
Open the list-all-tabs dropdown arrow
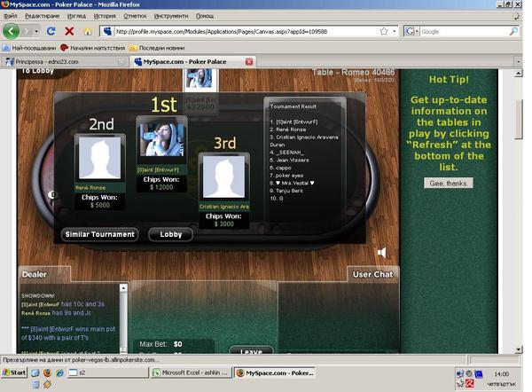pos(518,62)
